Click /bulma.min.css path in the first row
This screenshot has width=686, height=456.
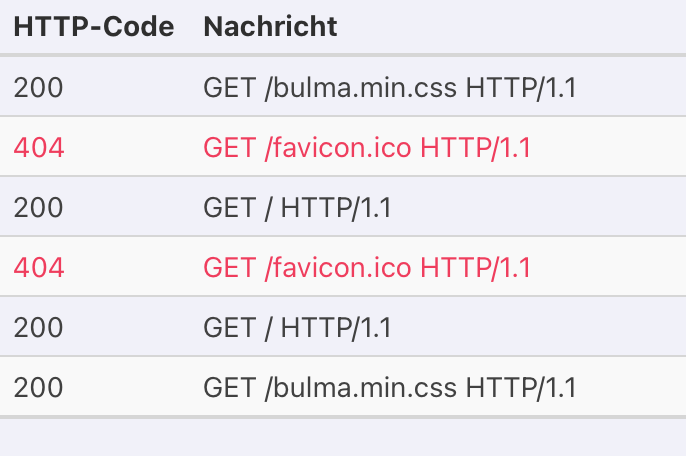[362, 88]
